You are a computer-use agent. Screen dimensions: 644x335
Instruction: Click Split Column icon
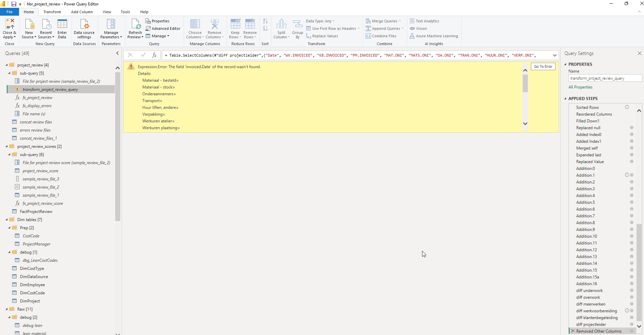281,24
